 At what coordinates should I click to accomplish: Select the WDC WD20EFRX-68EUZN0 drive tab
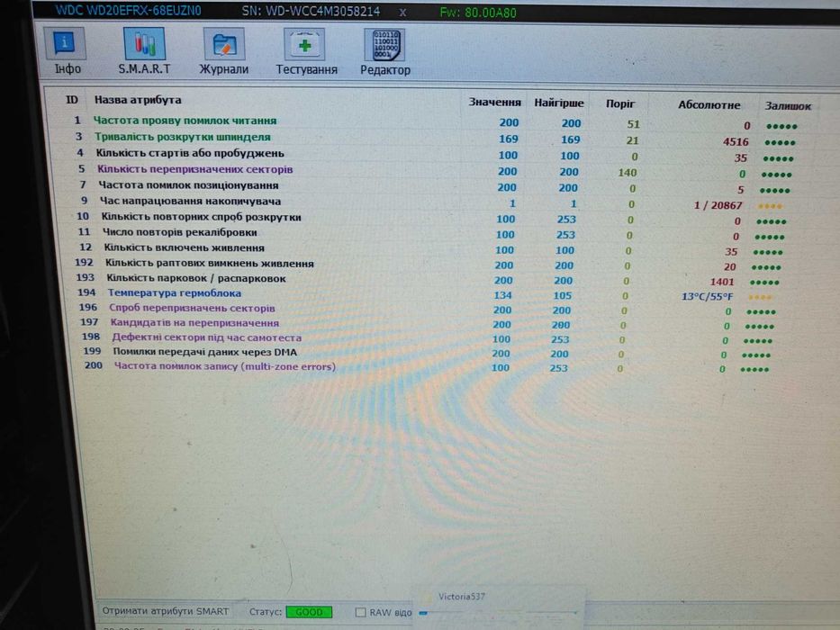pyautogui.click(x=129, y=10)
